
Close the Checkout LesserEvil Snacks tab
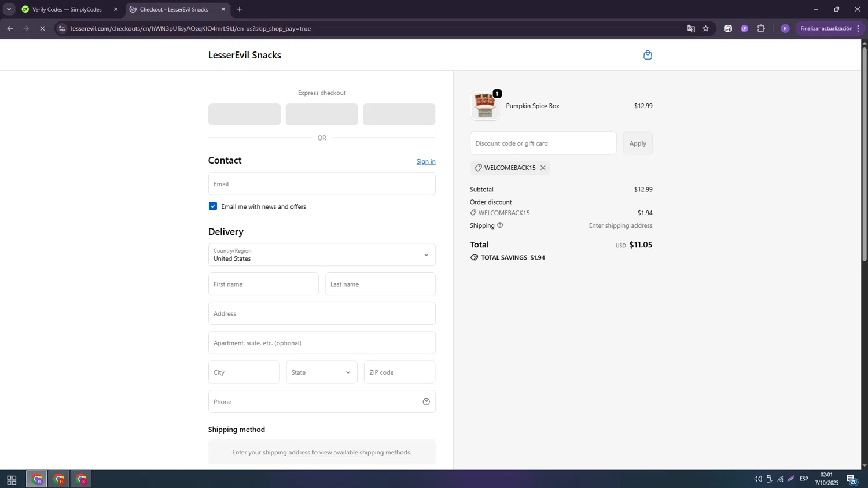[223, 9]
